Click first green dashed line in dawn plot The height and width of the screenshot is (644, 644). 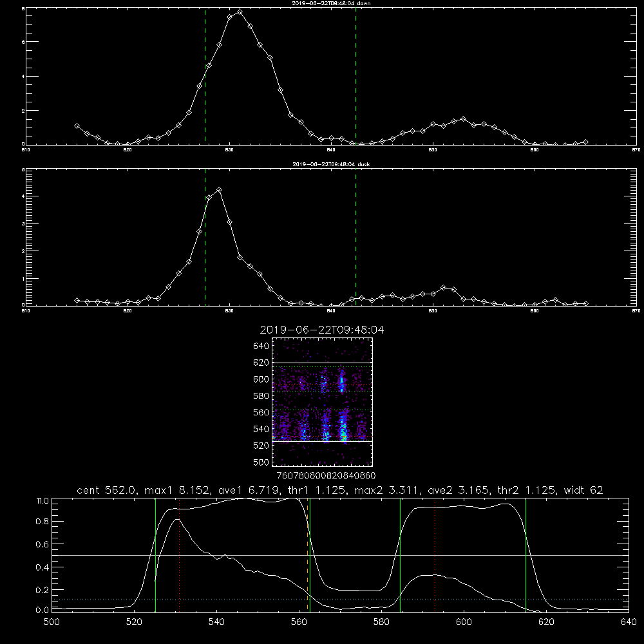click(x=205, y=76)
